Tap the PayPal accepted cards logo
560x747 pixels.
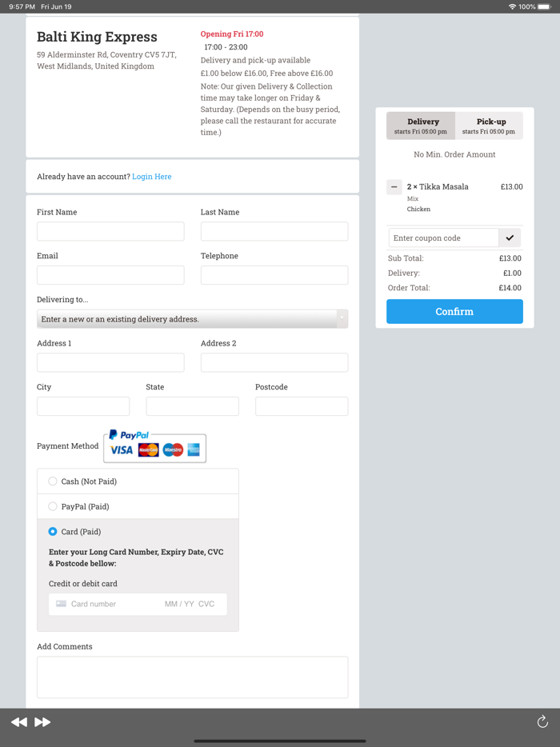pos(154,446)
